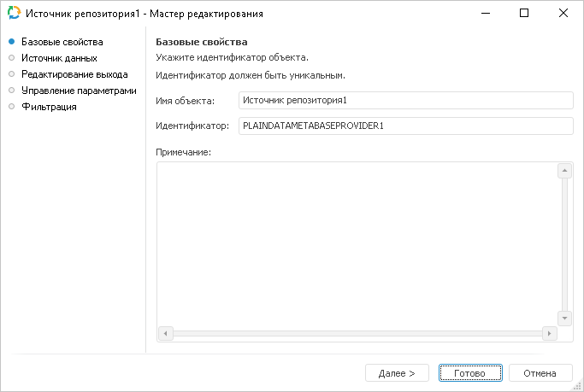This screenshot has height=392, width=584.
Task: Click bullet icon next to Источник данных
Action: coord(11,58)
